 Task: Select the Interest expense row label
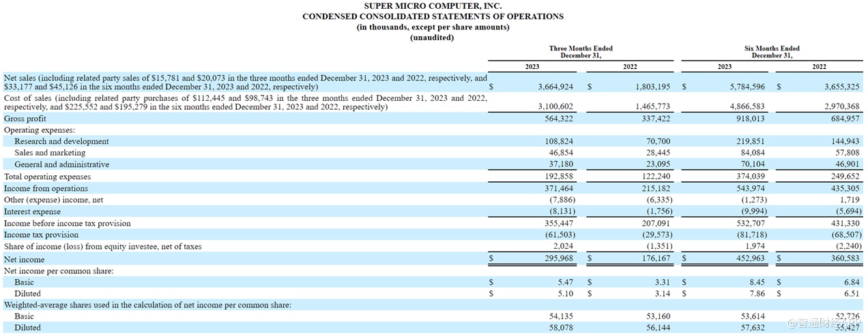(x=32, y=212)
